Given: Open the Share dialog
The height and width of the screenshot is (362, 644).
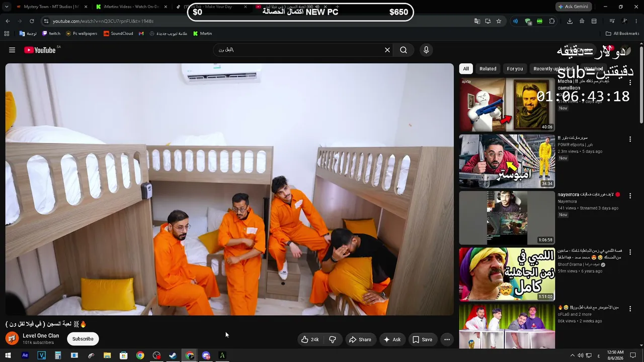Looking at the screenshot, I should pos(360,339).
